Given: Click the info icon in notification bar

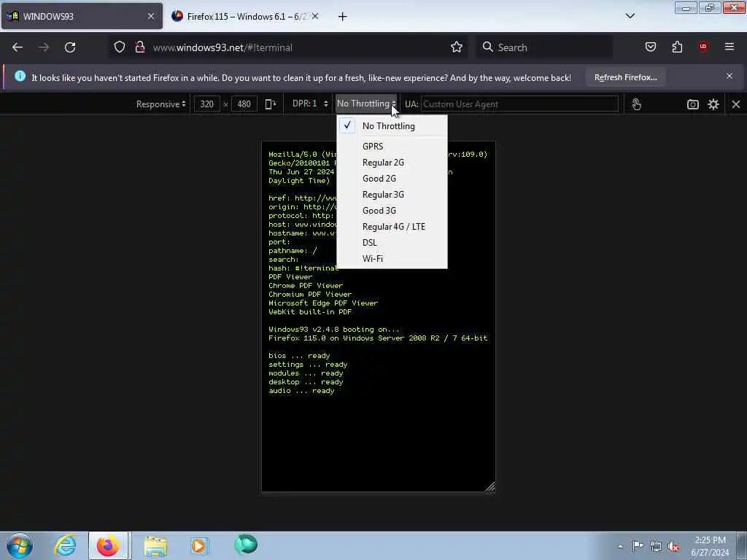Looking at the screenshot, I should [x=20, y=76].
